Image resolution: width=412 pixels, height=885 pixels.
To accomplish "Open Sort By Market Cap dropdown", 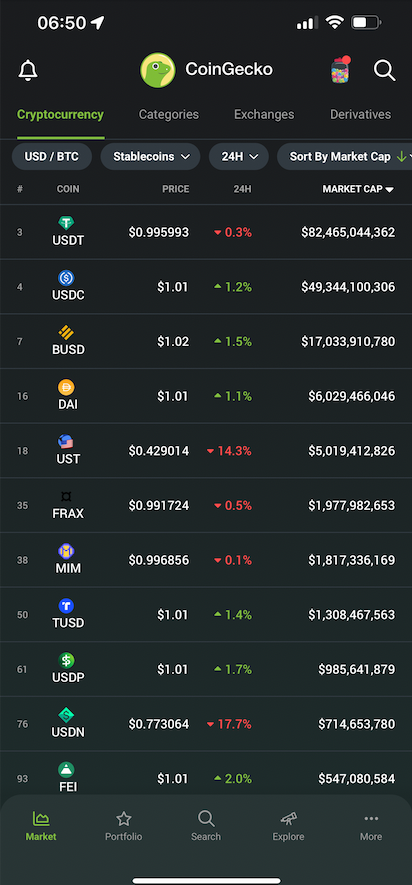I will (x=345, y=156).
